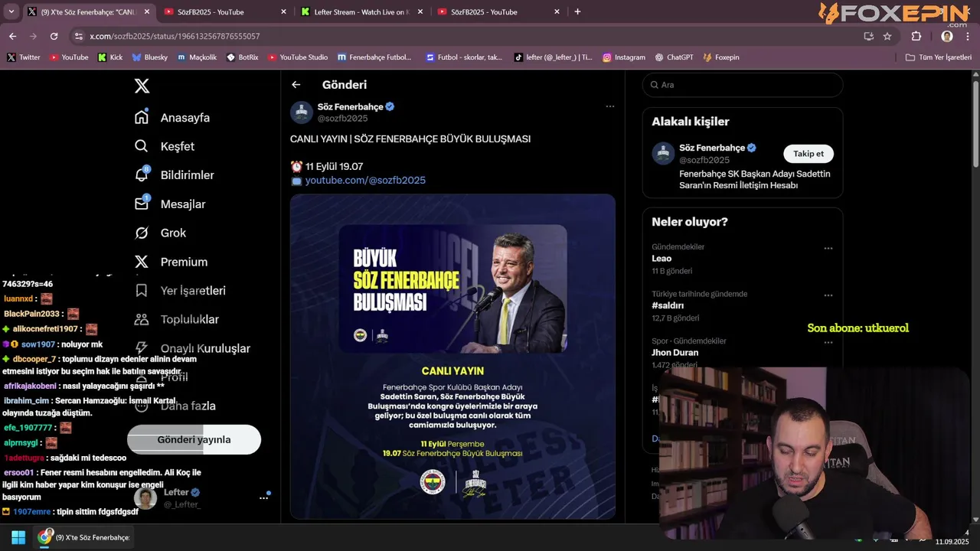Open Chrome three-dot menu

tap(968, 36)
